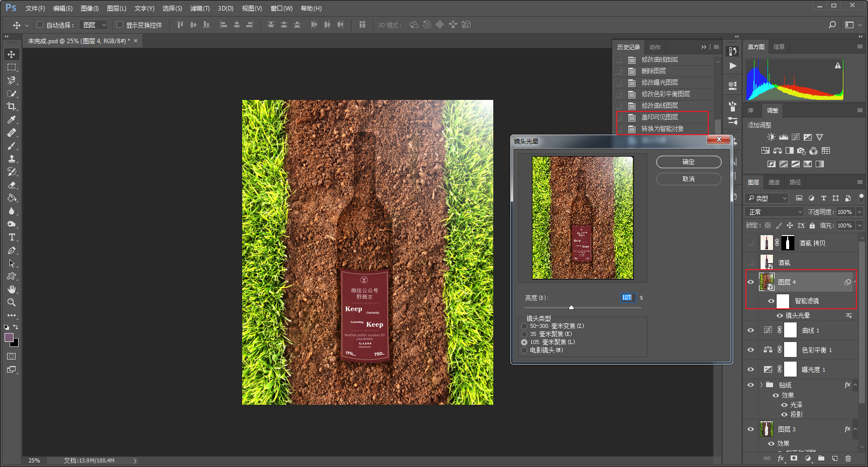This screenshot has width=868, height=467.
Task: Click the Curves adjustment icon in Adjustments panel
Action: [x=796, y=137]
